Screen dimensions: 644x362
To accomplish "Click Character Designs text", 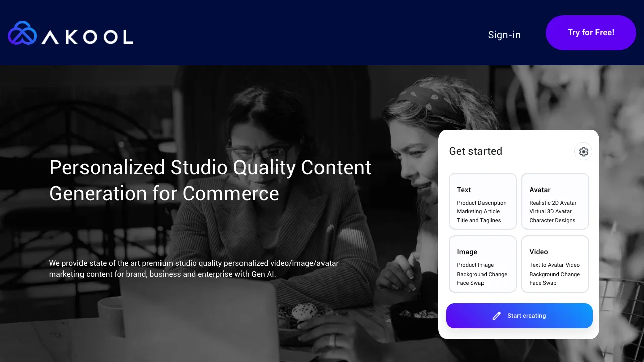I will coord(552,220).
